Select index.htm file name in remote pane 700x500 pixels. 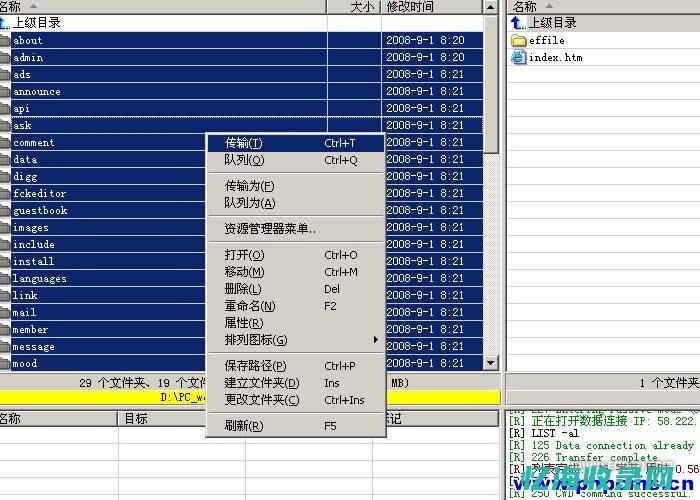point(556,58)
